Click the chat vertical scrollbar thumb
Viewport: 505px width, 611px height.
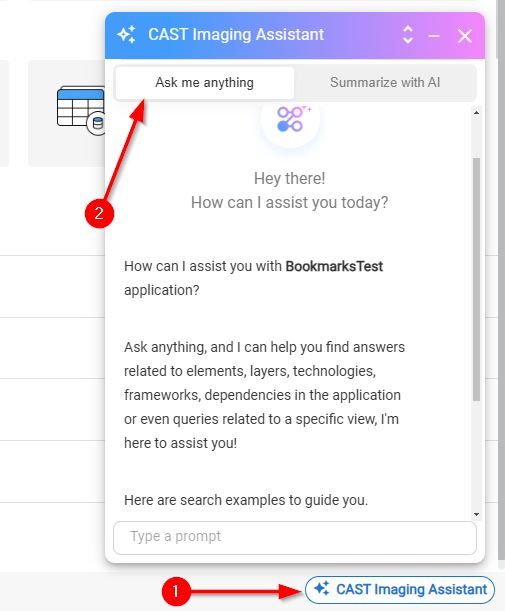[476, 279]
